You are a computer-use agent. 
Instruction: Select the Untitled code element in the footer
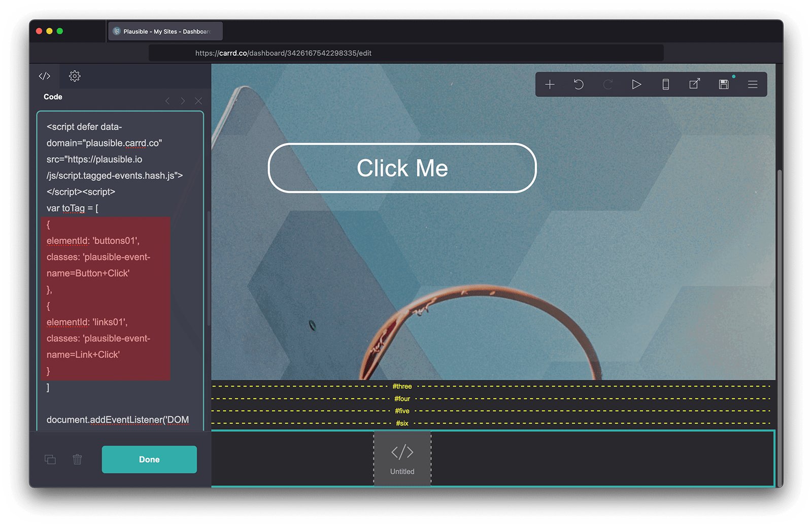click(402, 458)
